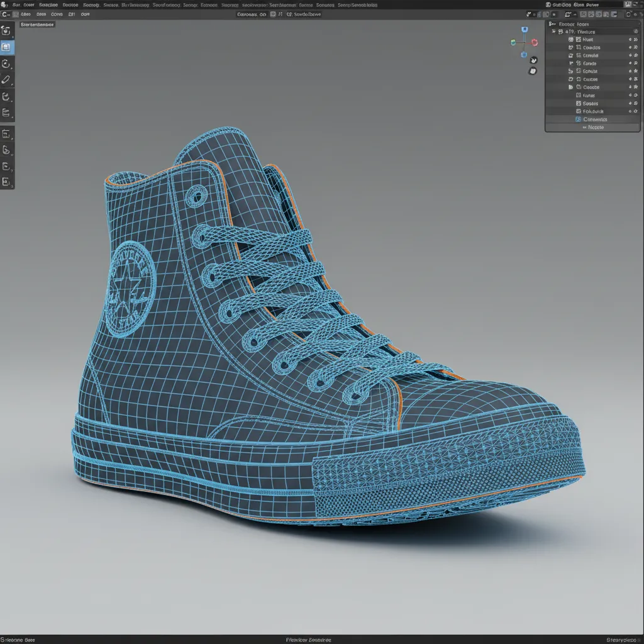
Task: Click the camera icon near the navigation gizmo
Action: [x=533, y=71]
